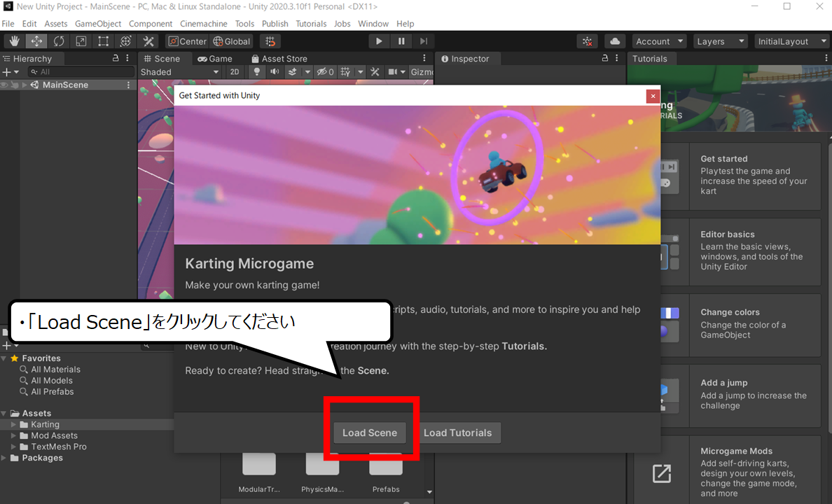
Task: Open Tutorials panel more options menu
Action: pos(826,58)
